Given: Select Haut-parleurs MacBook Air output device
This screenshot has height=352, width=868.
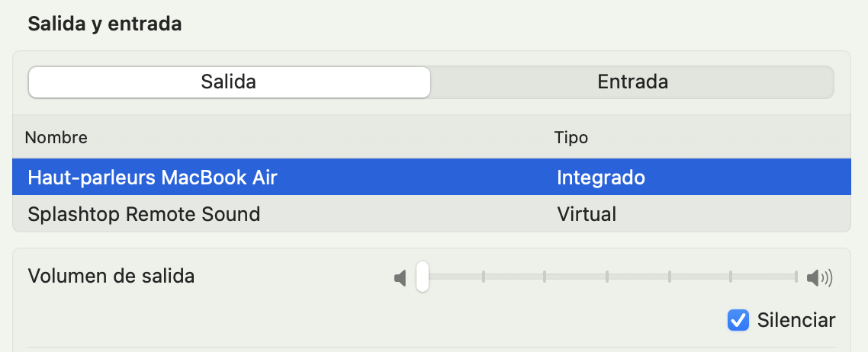Looking at the screenshot, I should click(431, 178).
